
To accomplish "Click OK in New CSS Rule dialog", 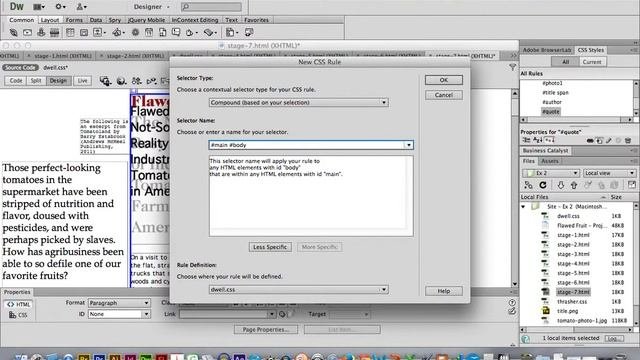I will pos(444,80).
